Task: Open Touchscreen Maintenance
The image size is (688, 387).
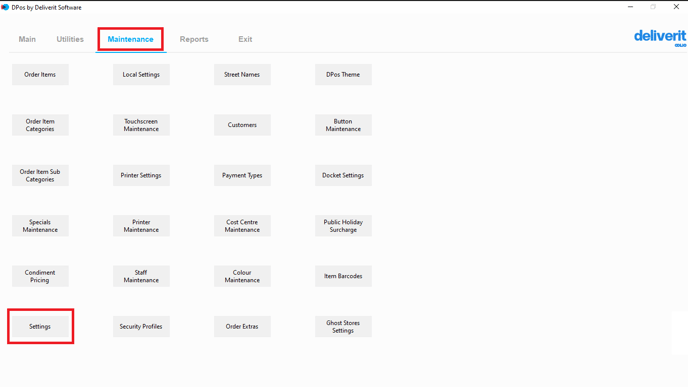Action: click(x=141, y=125)
